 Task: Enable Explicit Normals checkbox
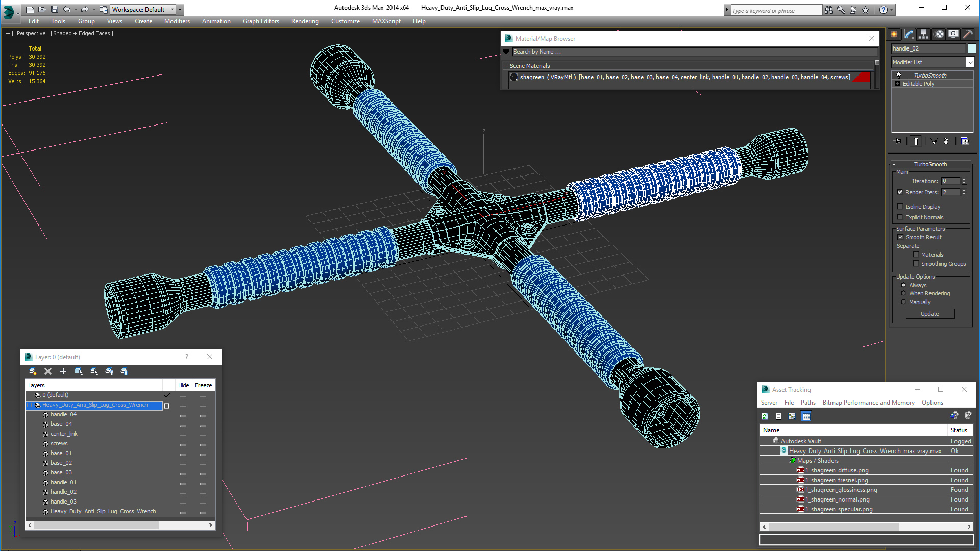900,217
